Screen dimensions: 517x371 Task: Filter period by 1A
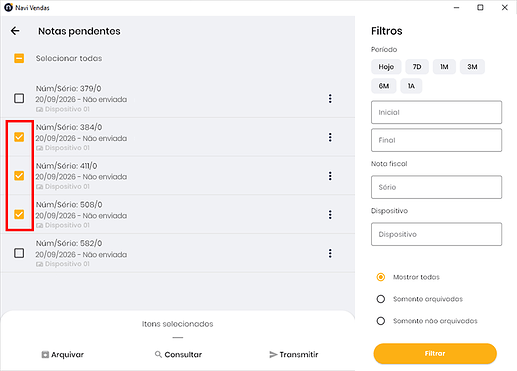(x=411, y=86)
